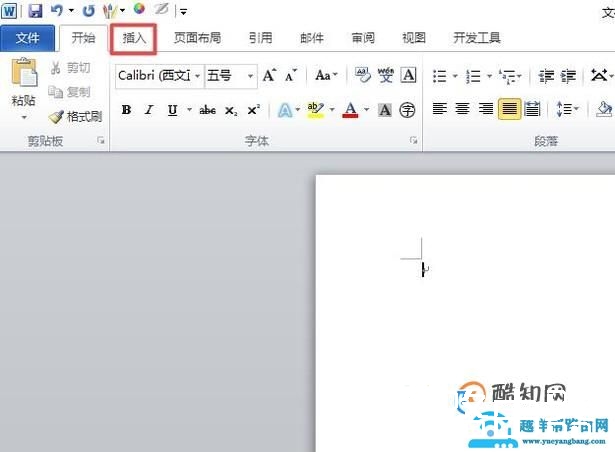Click the red font color A icon
615x452 pixels.
pyautogui.click(x=350, y=110)
